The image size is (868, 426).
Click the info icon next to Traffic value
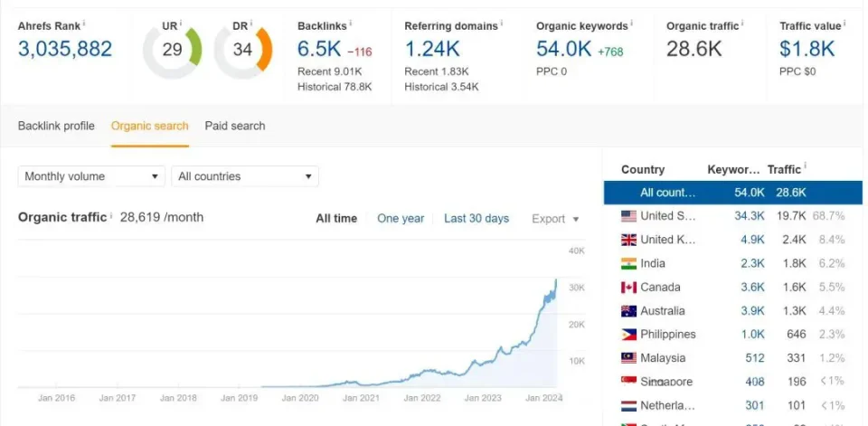[x=845, y=24]
